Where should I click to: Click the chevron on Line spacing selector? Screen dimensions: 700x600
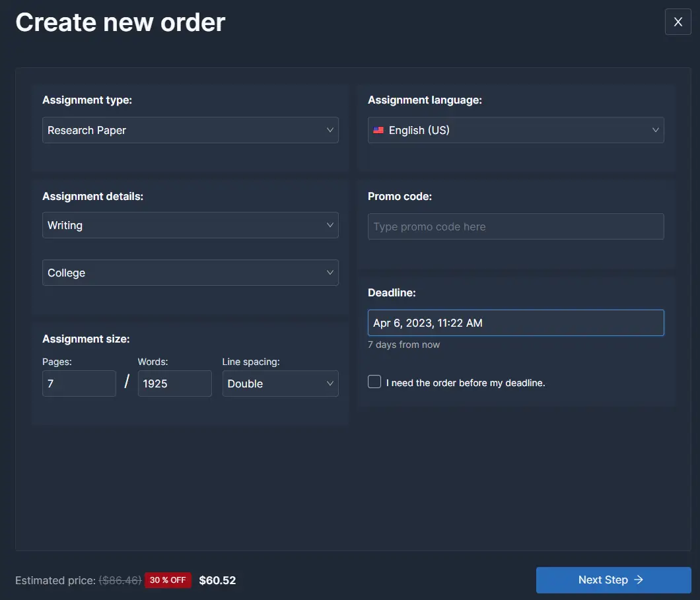tap(330, 383)
